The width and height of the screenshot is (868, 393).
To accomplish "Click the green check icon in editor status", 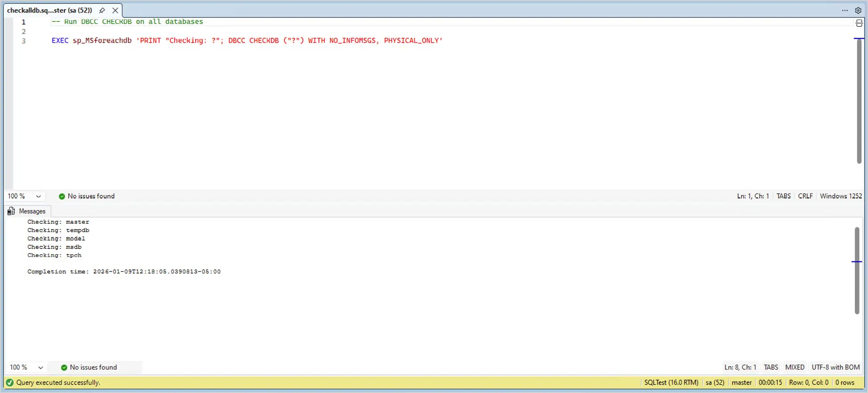I will (x=62, y=196).
